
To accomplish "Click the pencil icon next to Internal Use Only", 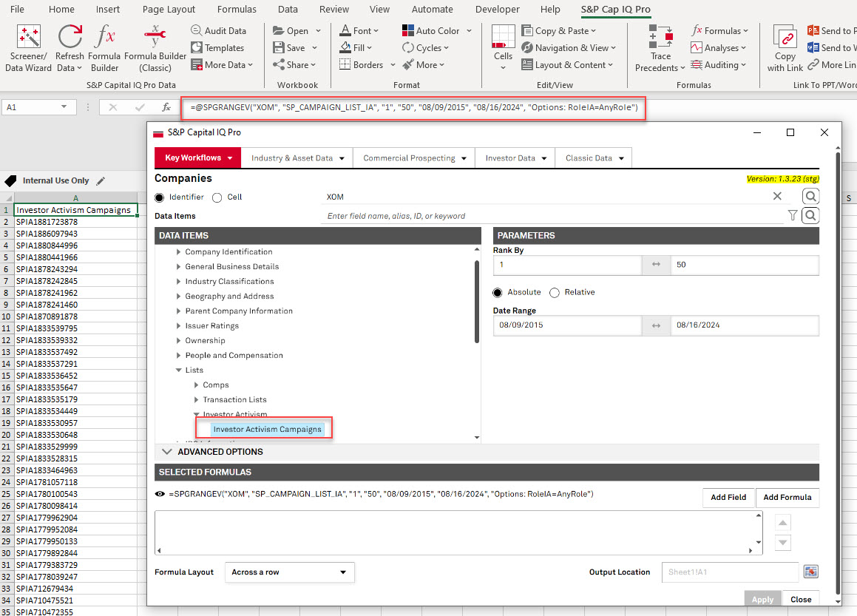I will click(101, 180).
